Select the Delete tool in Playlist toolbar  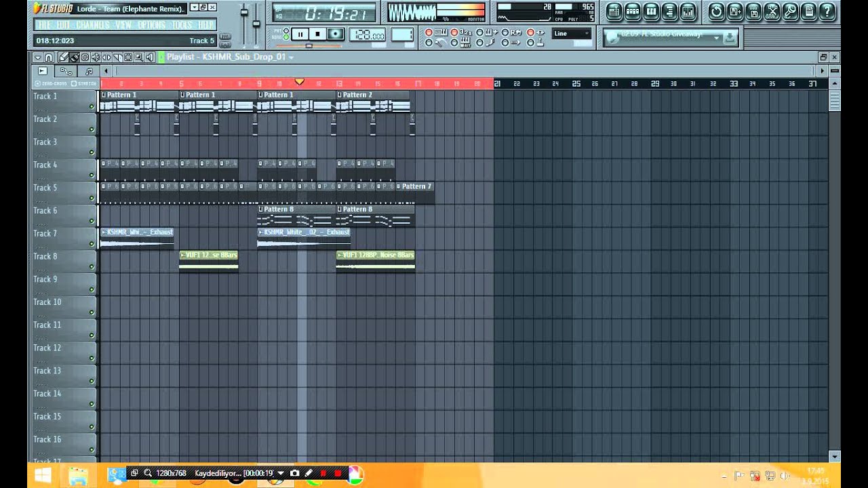pos(85,58)
